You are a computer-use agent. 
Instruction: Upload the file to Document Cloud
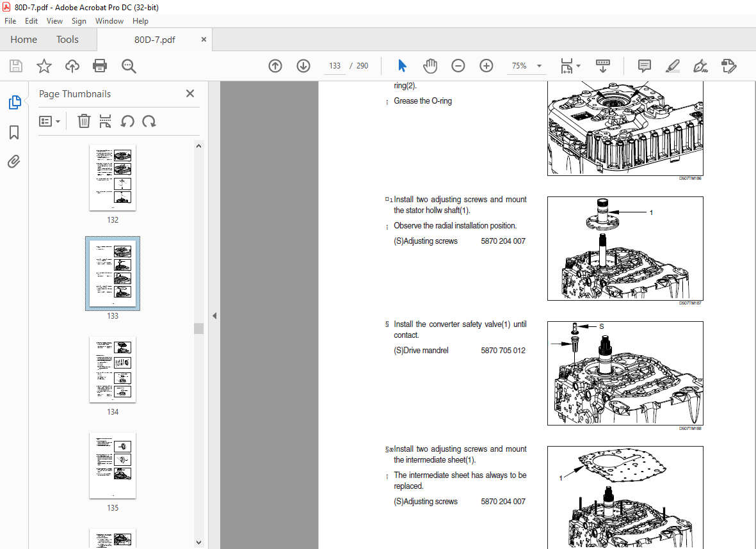click(72, 66)
